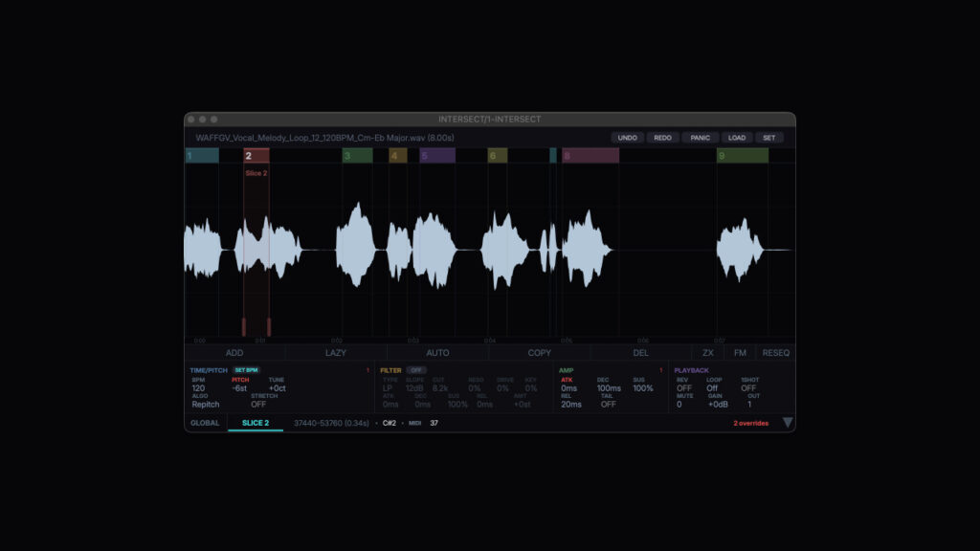Viewport: 980px width, 551px height.
Task: Open the LOAD sample button
Action: [735, 138]
